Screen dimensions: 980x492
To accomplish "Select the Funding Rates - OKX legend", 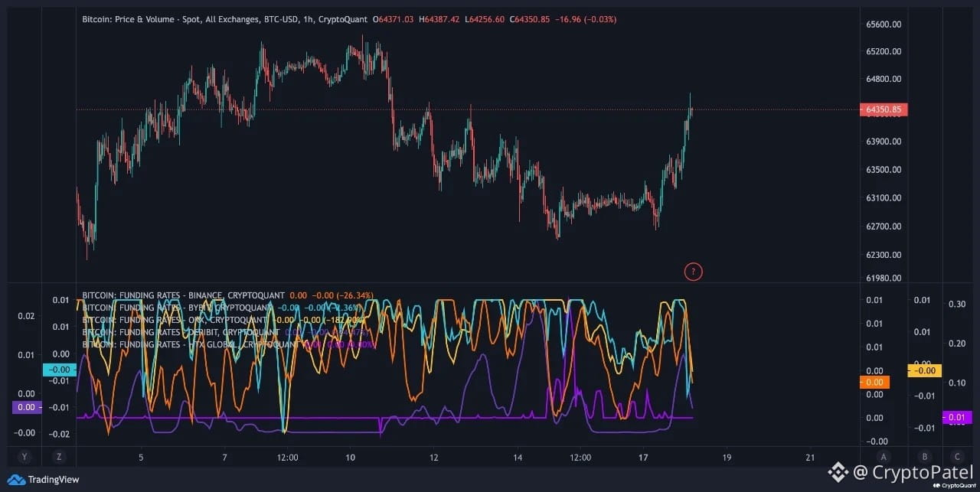I will [x=175, y=320].
